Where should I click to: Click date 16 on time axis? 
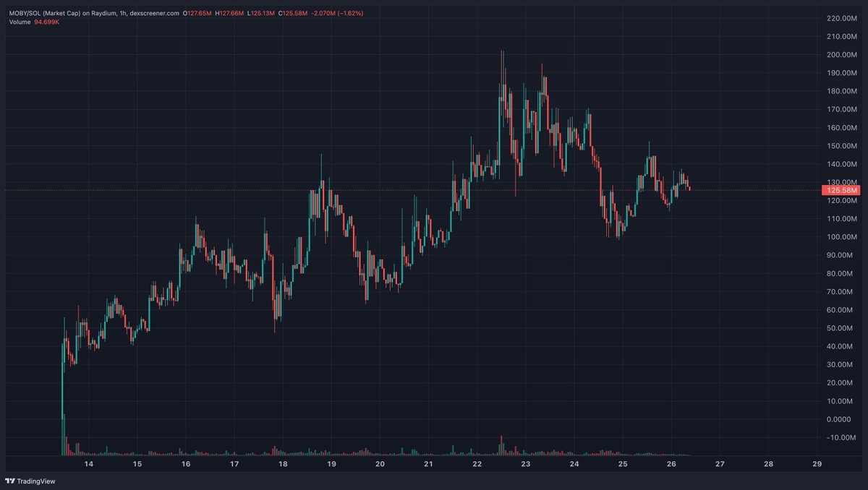186,464
